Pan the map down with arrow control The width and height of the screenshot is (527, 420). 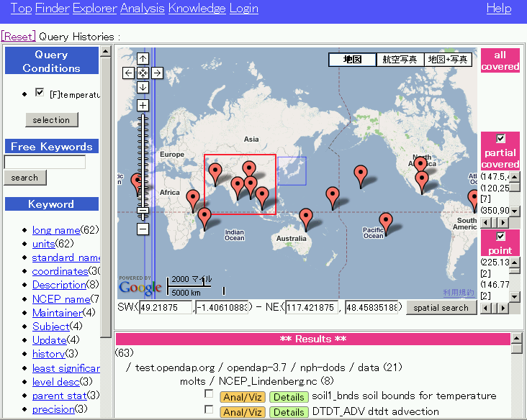click(143, 87)
